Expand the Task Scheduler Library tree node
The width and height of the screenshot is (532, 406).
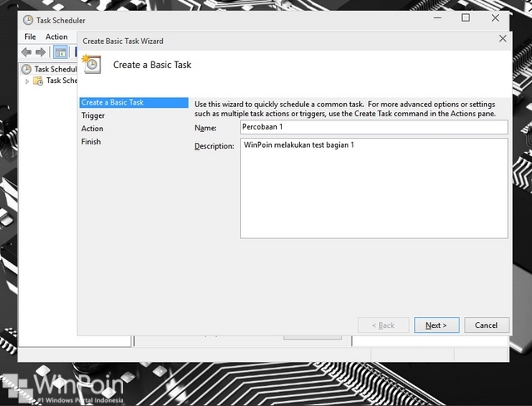(27, 81)
